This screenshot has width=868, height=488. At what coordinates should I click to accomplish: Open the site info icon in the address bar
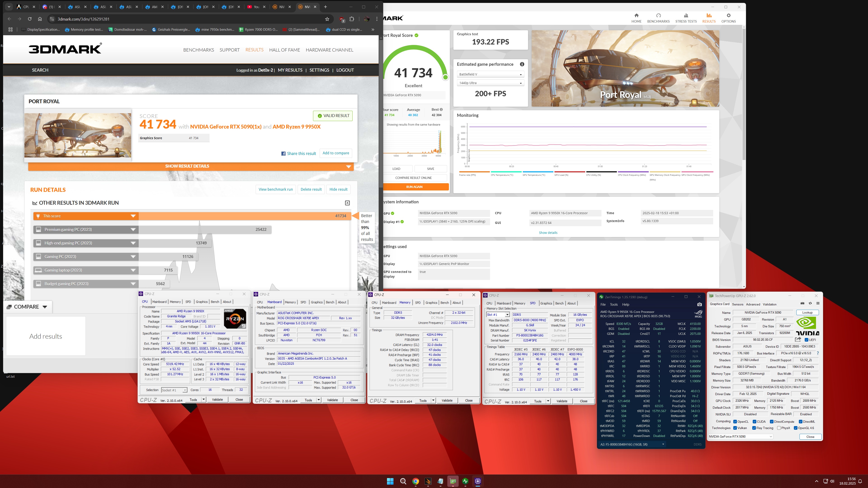pyautogui.click(x=52, y=19)
